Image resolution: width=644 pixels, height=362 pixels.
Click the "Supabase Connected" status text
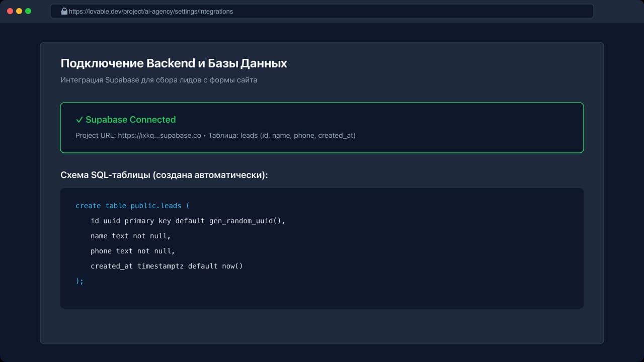pyautogui.click(x=130, y=120)
